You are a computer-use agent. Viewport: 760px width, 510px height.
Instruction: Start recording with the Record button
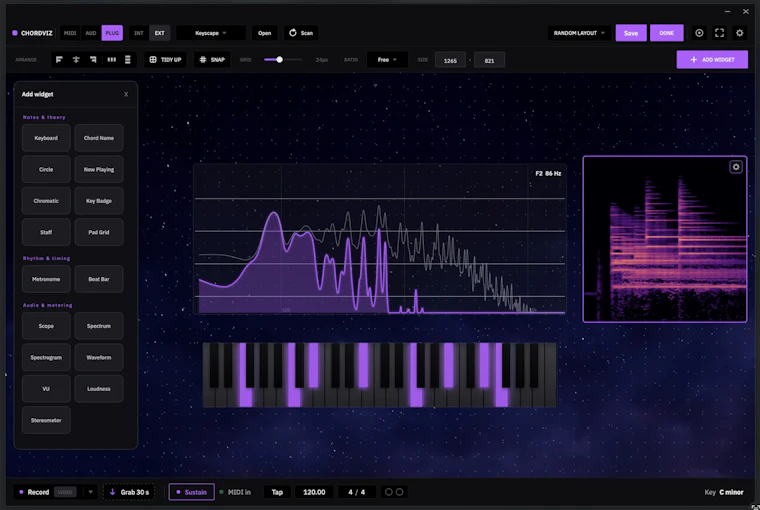[34, 492]
